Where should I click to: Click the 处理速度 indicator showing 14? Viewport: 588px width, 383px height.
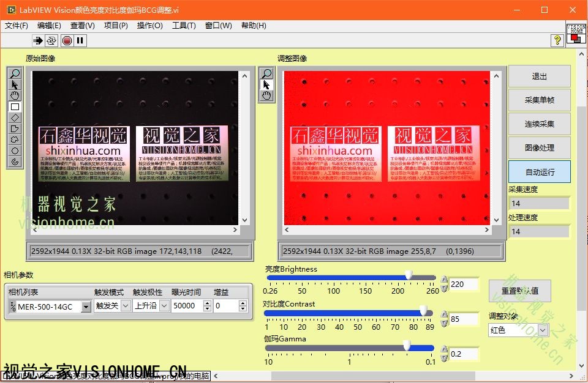[x=540, y=231]
